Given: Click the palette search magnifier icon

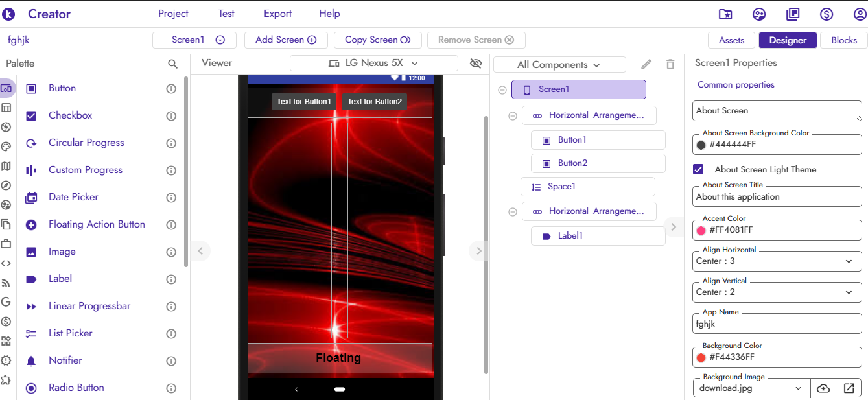Looking at the screenshot, I should pyautogui.click(x=172, y=64).
